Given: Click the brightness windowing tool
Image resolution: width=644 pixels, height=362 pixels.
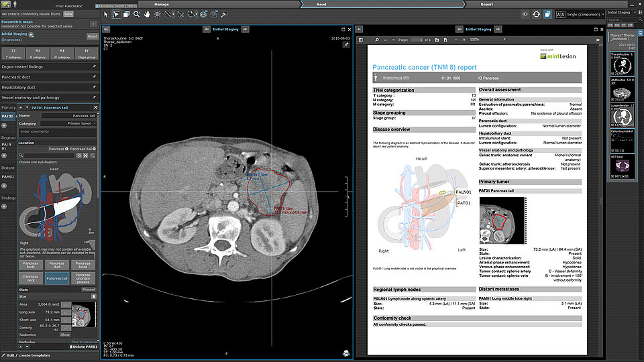Looking at the screenshot, I should 158,13.
